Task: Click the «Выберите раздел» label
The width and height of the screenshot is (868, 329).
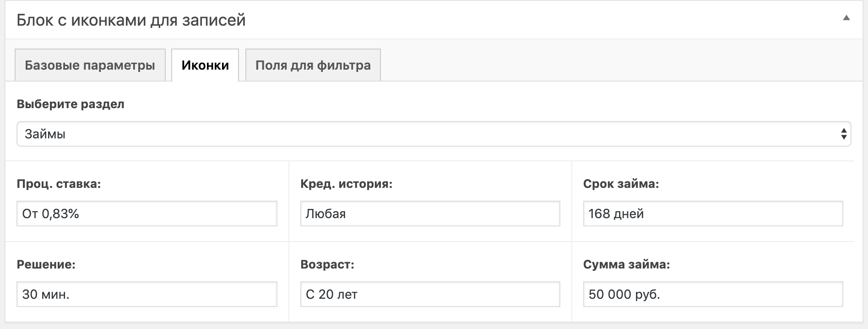Action: pyautogui.click(x=71, y=104)
